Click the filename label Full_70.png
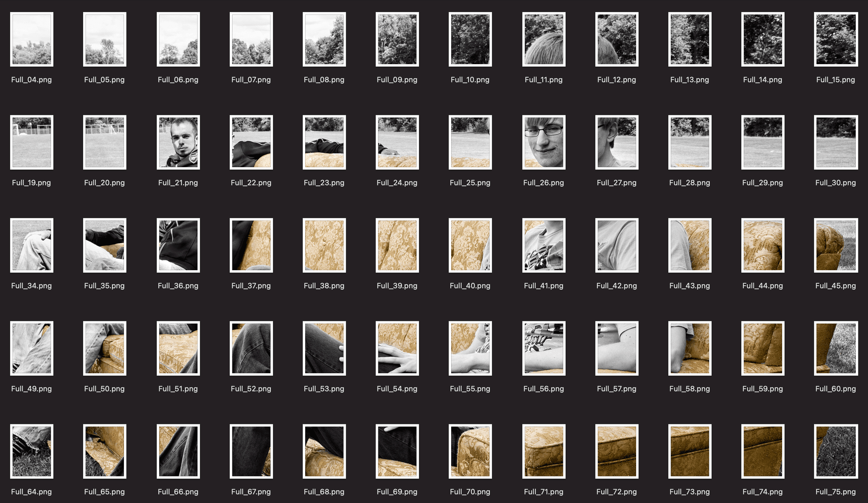 tap(470, 491)
